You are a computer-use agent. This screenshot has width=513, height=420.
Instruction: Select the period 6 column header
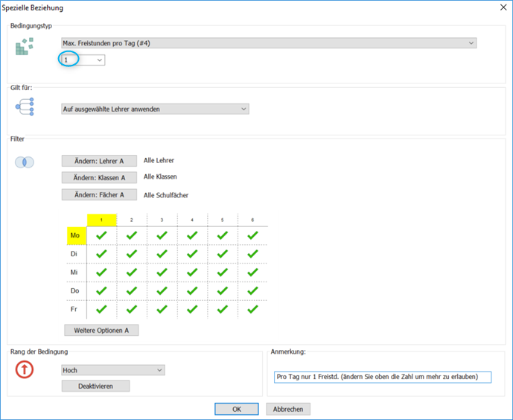[x=252, y=220]
